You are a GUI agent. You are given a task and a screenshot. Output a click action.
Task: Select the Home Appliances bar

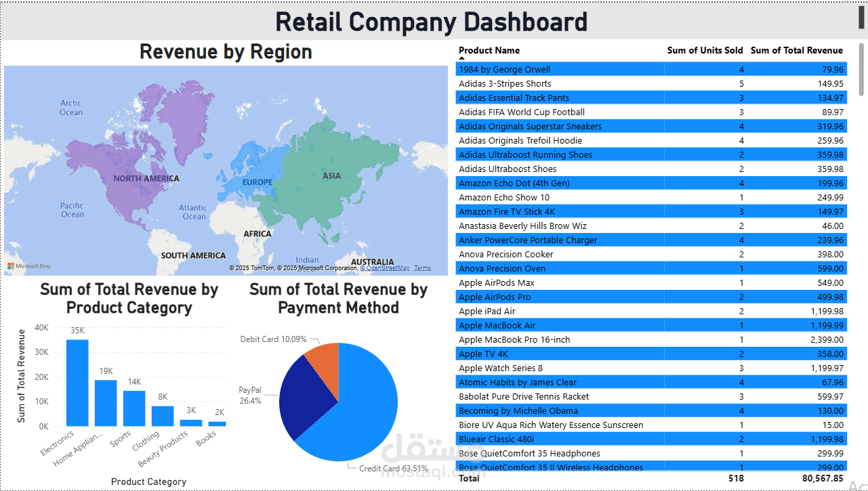pos(106,403)
